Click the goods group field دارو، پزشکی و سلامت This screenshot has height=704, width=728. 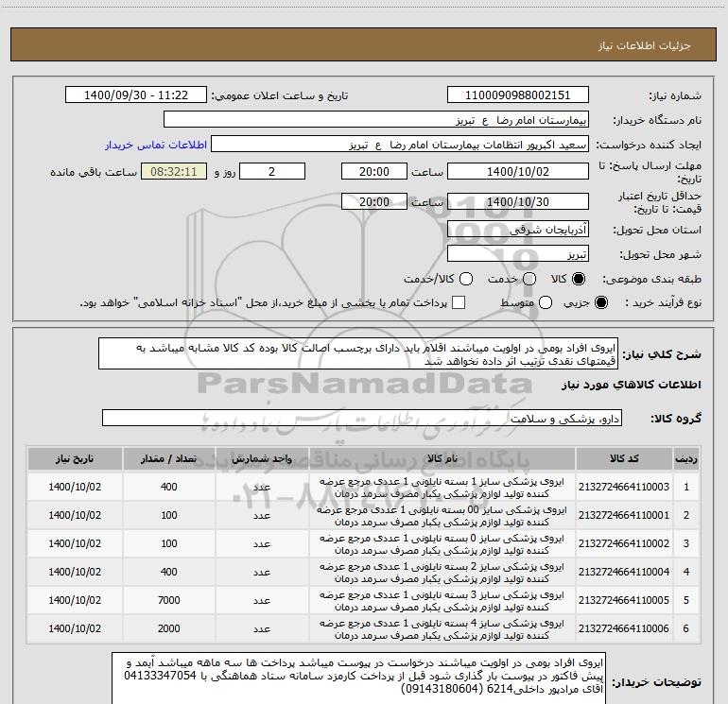click(x=362, y=418)
